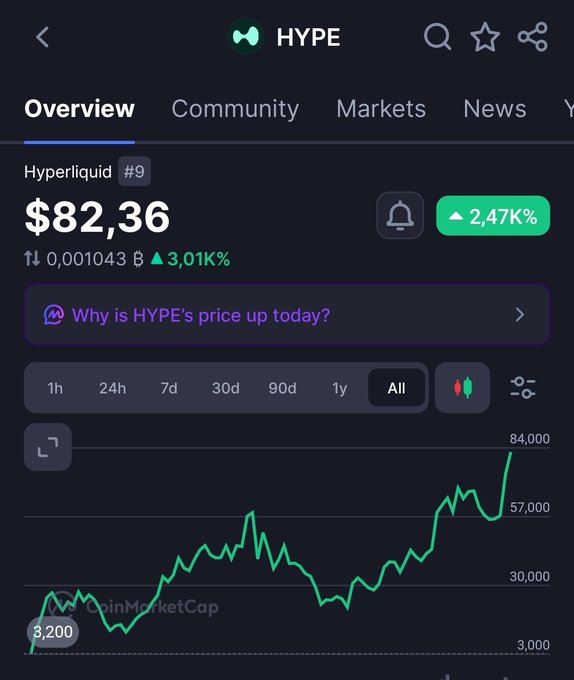
Task: Tap the 3,01K% BTC change text
Action: [190, 259]
